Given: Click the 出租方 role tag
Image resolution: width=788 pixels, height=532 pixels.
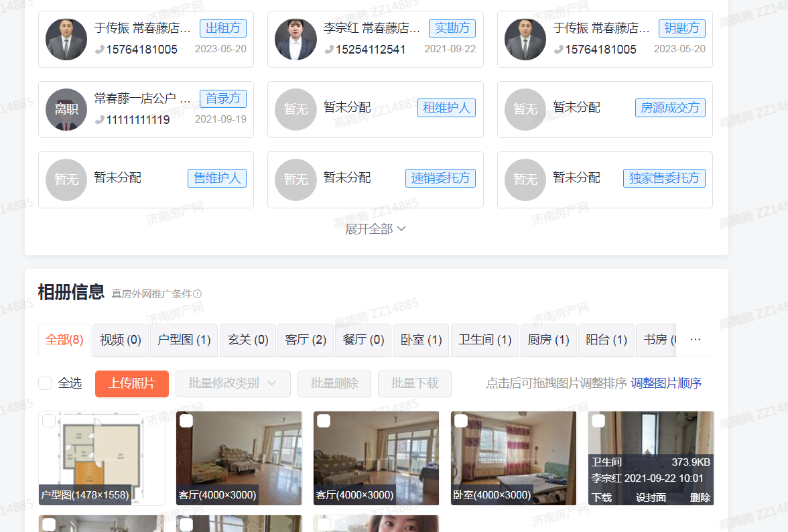Looking at the screenshot, I should (223, 28).
